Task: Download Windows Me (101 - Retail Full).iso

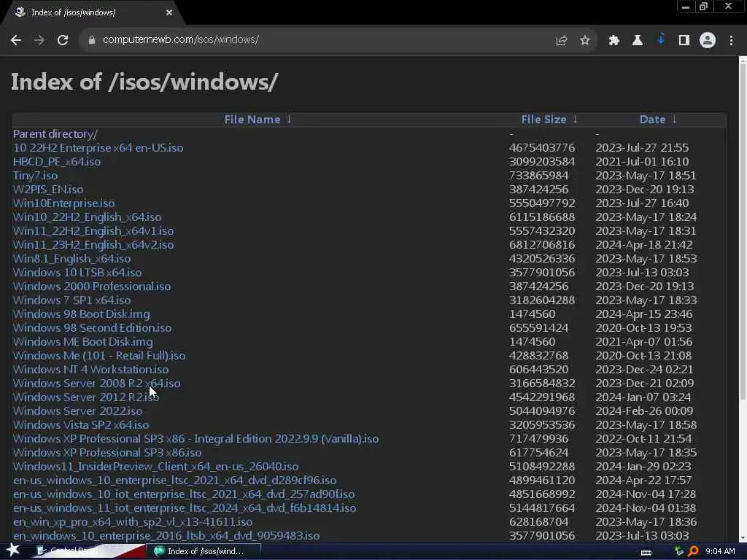Action: coord(99,356)
